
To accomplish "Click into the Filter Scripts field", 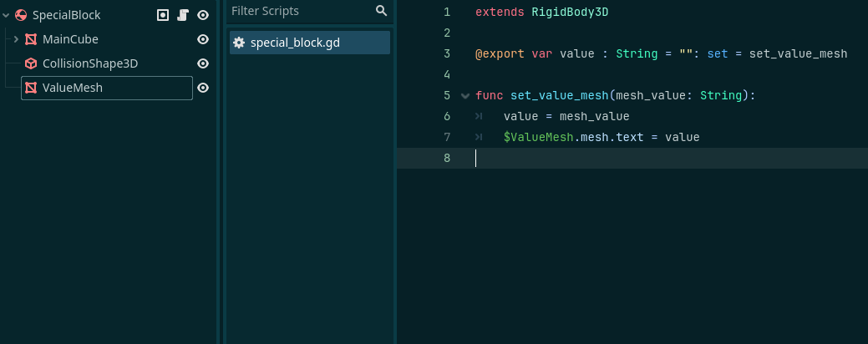I will [x=302, y=11].
